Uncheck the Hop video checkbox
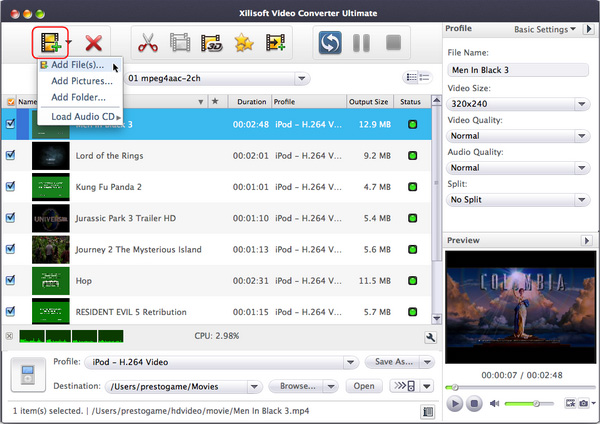Image resolution: width=600 pixels, height=424 pixels. pyautogui.click(x=11, y=280)
